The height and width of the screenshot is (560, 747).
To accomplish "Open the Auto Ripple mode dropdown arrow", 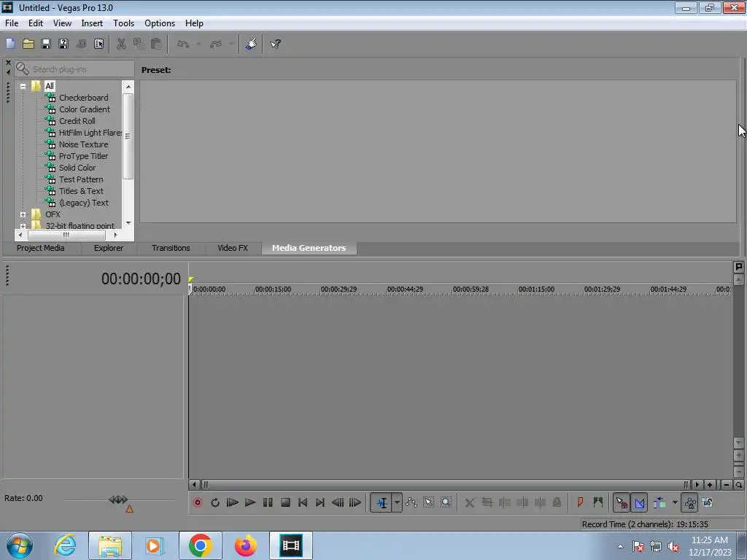I will (675, 502).
